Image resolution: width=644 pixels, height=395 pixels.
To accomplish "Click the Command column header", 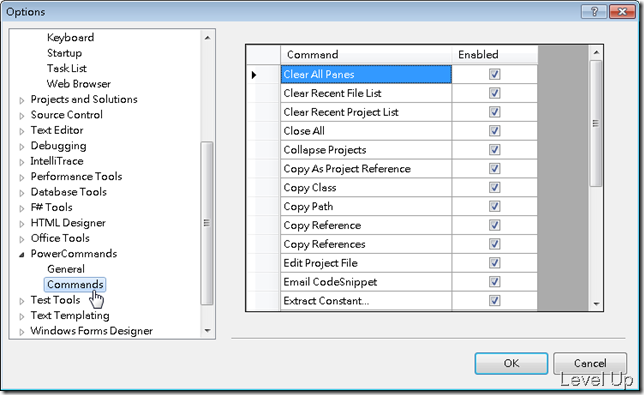I will click(366, 55).
